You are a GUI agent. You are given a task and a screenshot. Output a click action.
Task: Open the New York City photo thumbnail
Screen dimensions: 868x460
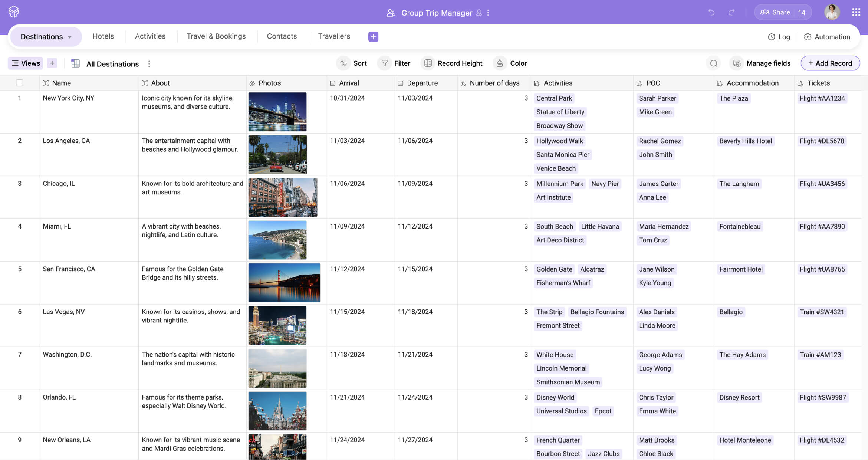277,112
